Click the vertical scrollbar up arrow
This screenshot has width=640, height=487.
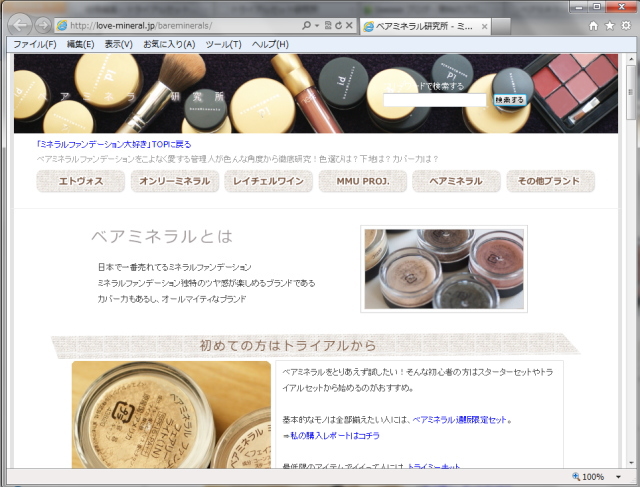[x=631, y=60]
